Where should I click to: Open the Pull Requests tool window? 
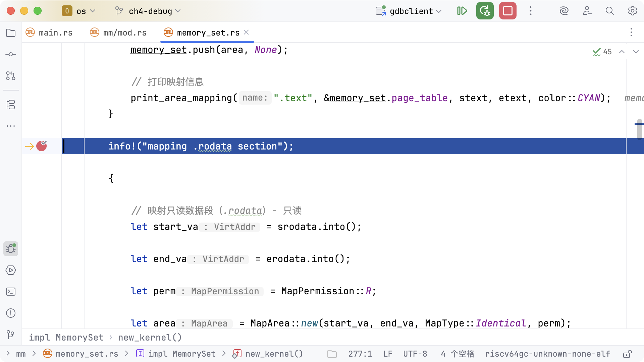(11, 76)
